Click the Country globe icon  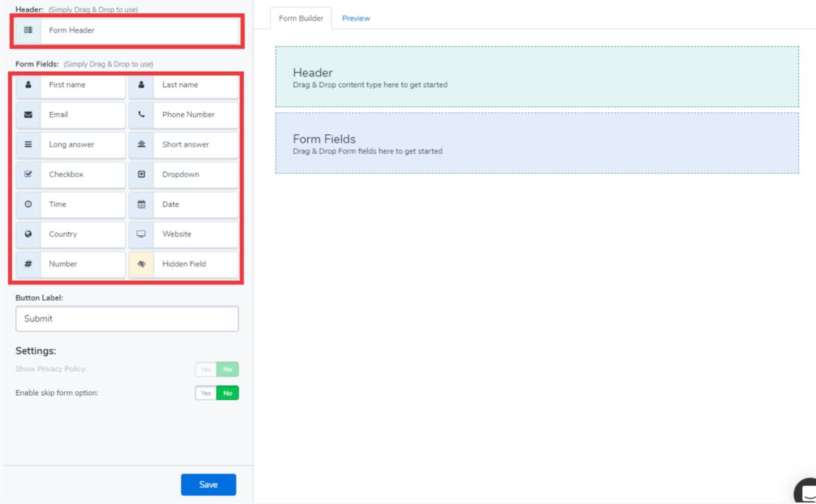[28, 234]
